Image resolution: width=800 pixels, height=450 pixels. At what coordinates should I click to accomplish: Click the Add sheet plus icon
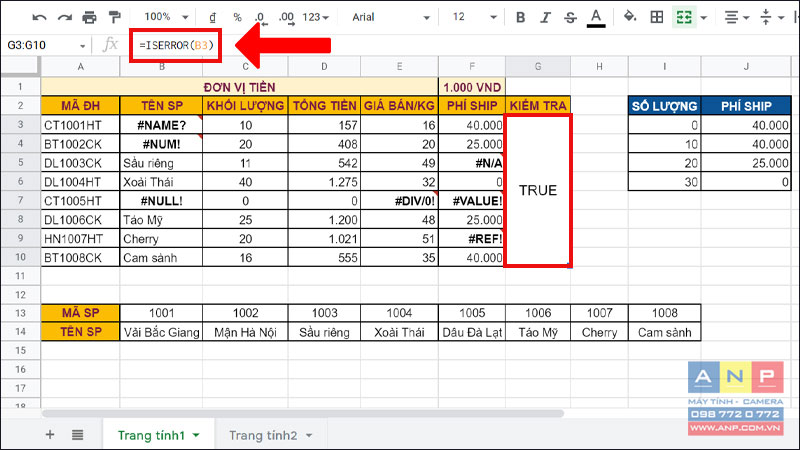(x=49, y=435)
